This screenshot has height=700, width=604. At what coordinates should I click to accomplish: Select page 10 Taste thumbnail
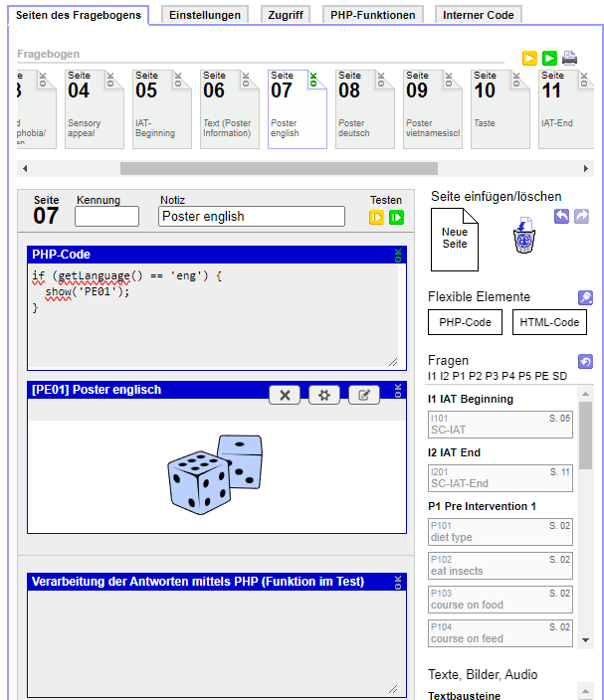point(501,109)
